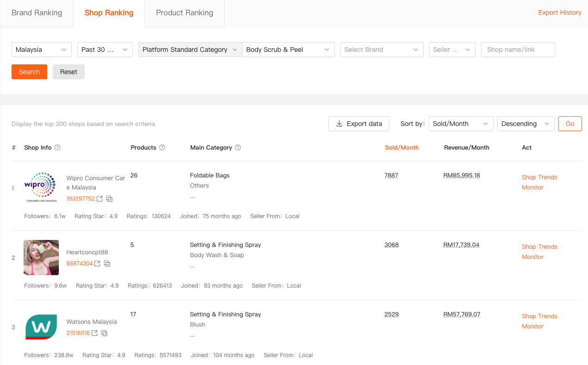588x365 pixels.
Task: Open the Descending sort order dropdown
Action: 525,124
